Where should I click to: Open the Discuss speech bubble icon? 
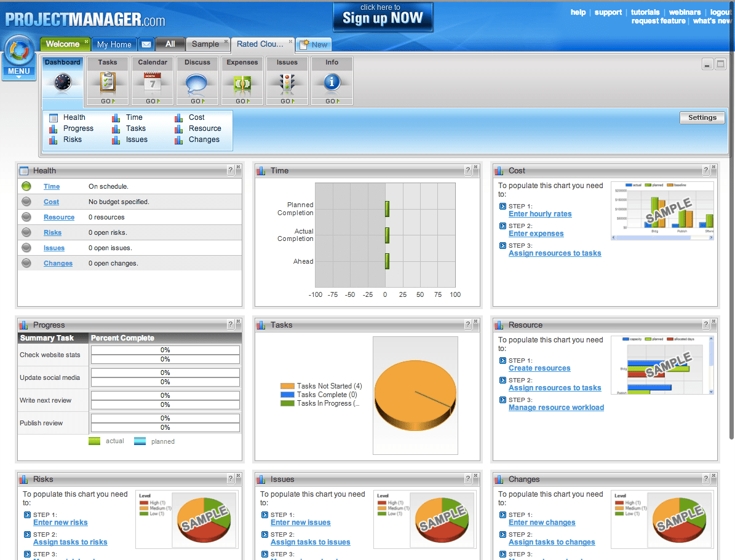tap(196, 84)
